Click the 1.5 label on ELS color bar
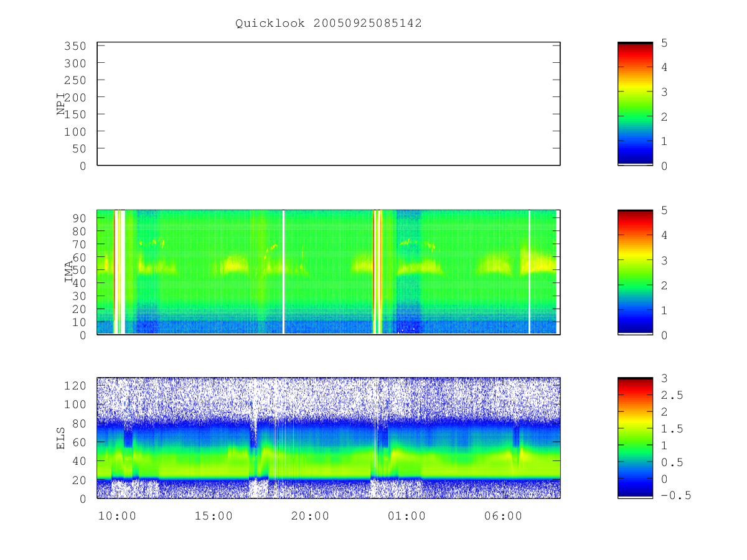Image resolution: width=747 pixels, height=560 pixels. click(672, 429)
